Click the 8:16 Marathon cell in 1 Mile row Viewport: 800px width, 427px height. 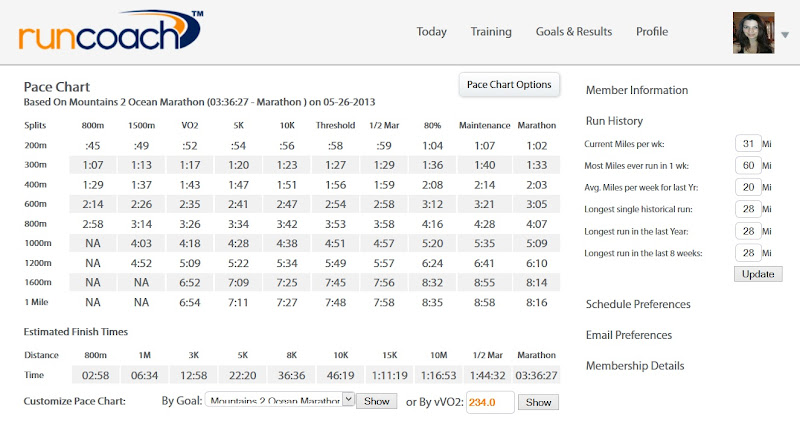point(537,303)
